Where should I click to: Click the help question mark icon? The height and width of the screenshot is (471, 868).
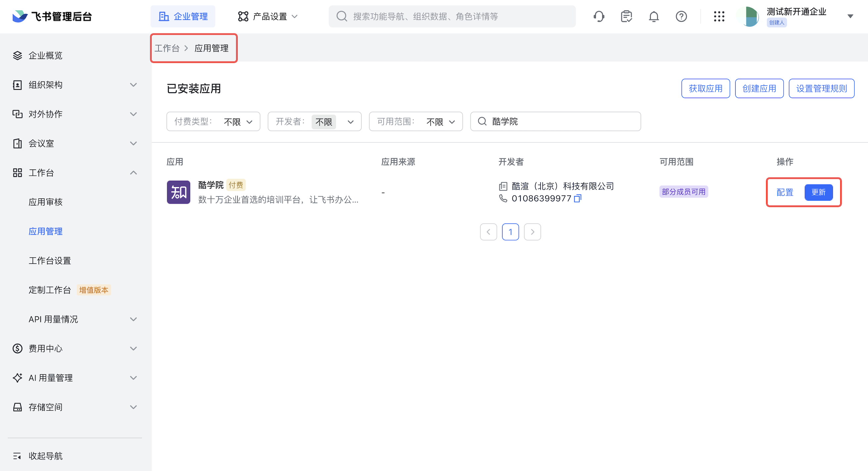pos(681,16)
